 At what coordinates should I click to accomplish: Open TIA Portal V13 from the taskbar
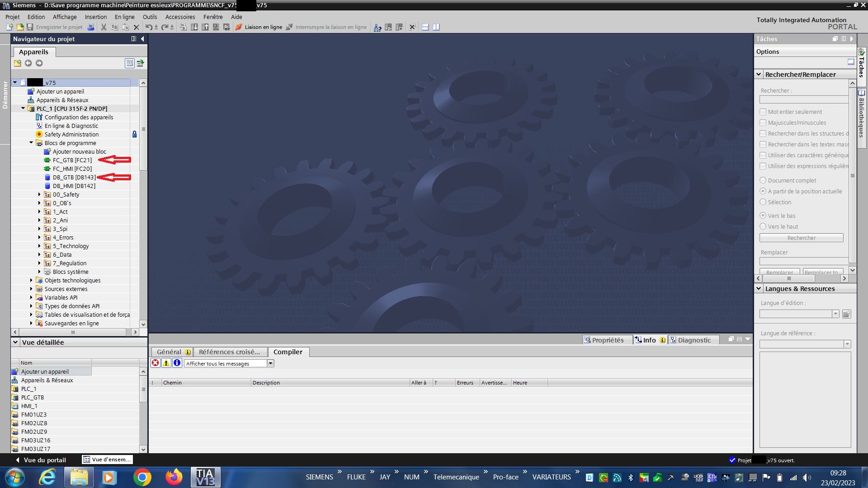point(205,477)
